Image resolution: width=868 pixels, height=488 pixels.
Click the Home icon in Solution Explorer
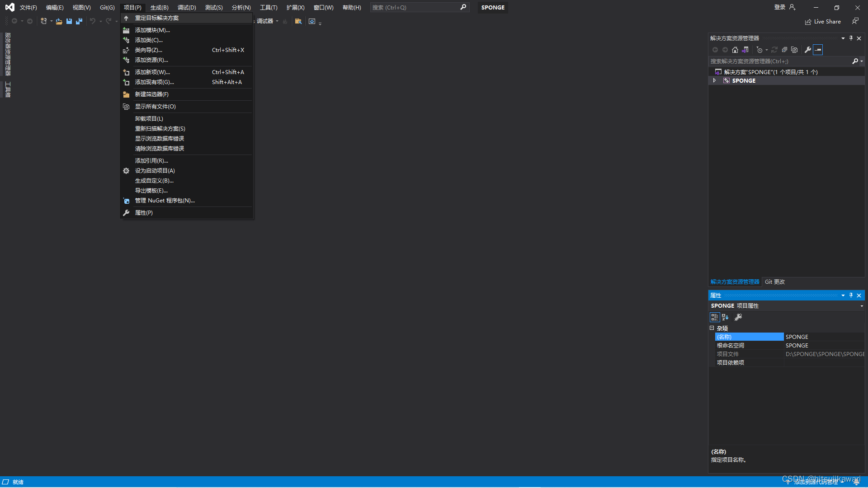click(735, 50)
